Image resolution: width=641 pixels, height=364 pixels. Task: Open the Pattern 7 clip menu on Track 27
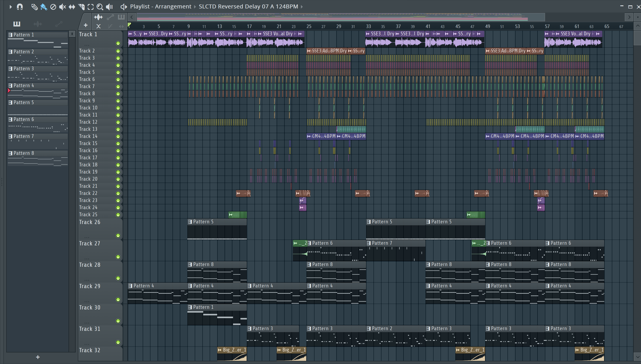point(369,243)
